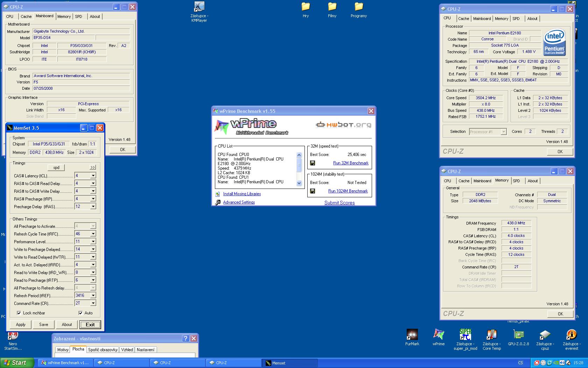Open the SPD tab in the Memory CPU-Z window

[516, 181]
